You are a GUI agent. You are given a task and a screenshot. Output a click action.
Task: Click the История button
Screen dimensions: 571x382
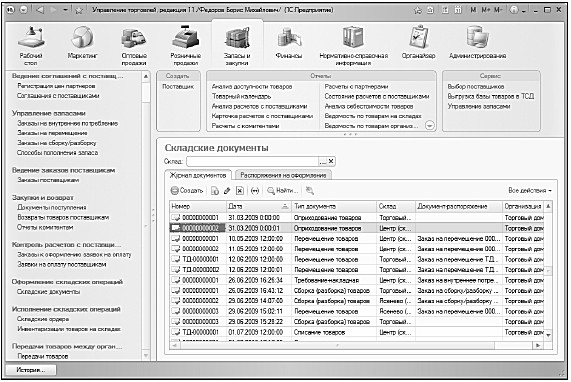(31, 370)
